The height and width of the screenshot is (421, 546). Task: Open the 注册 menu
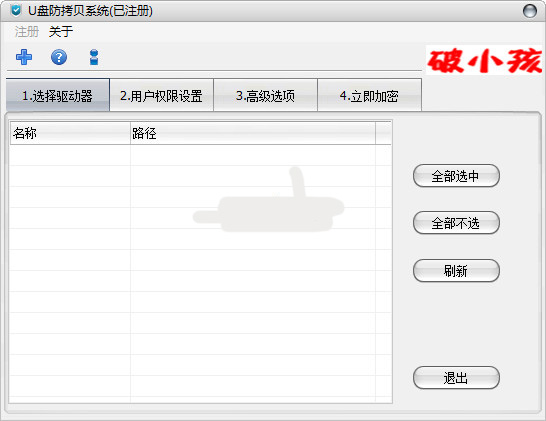27,32
